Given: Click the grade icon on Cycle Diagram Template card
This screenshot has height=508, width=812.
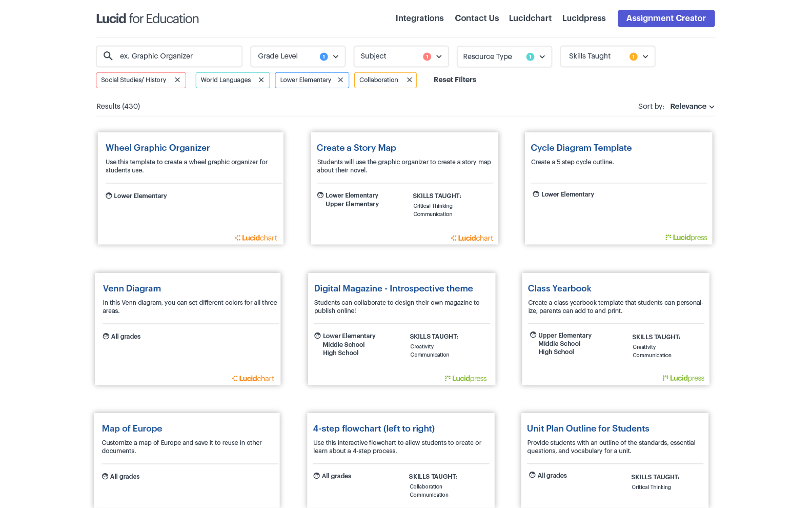Looking at the screenshot, I should [x=536, y=194].
